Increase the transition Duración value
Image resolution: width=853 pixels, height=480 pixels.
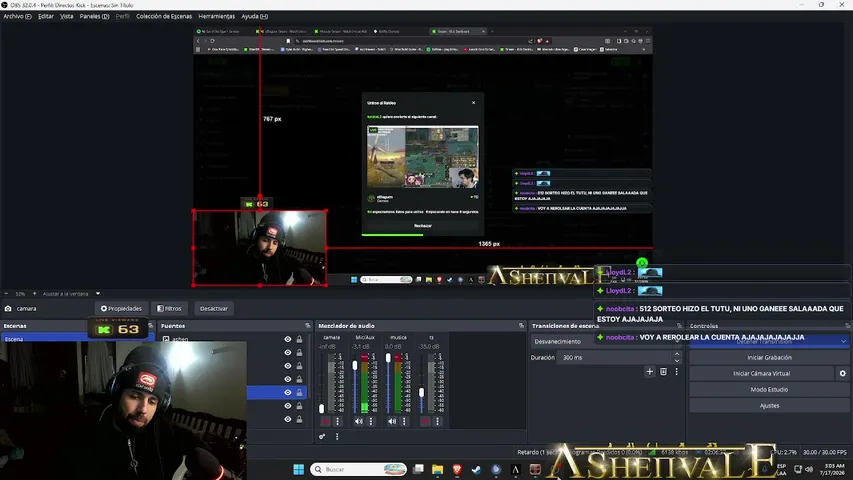click(677, 354)
